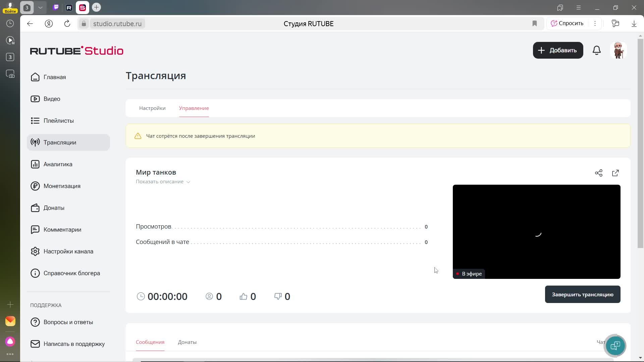644x362 pixels.
Task: Click the studio.rutube.ru address field
Action: click(117, 24)
